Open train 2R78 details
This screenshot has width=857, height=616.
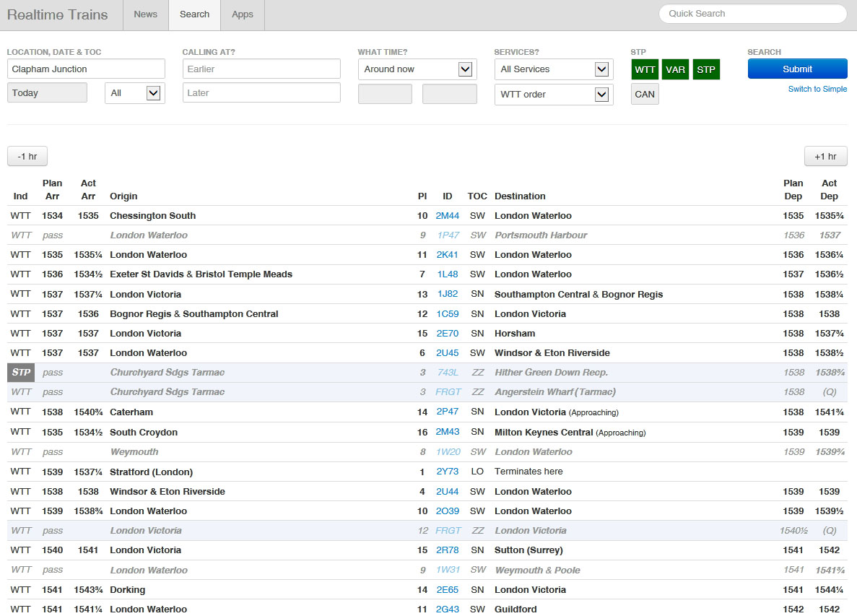(x=448, y=550)
